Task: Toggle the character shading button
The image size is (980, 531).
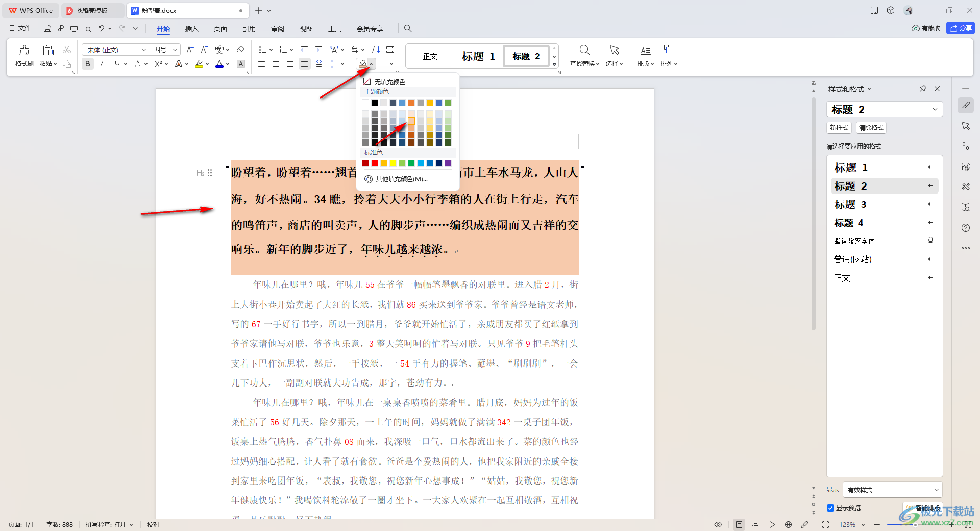Action: (x=241, y=64)
